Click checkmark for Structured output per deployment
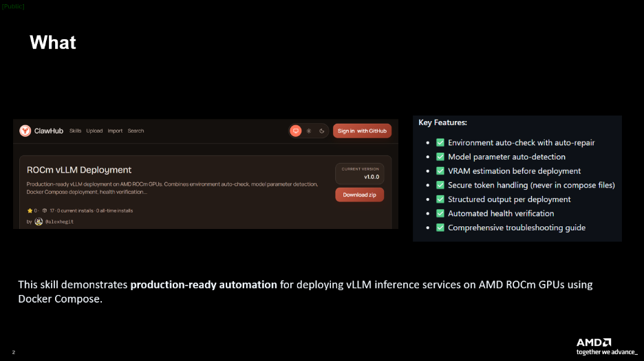The height and width of the screenshot is (361, 644). coord(440,199)
